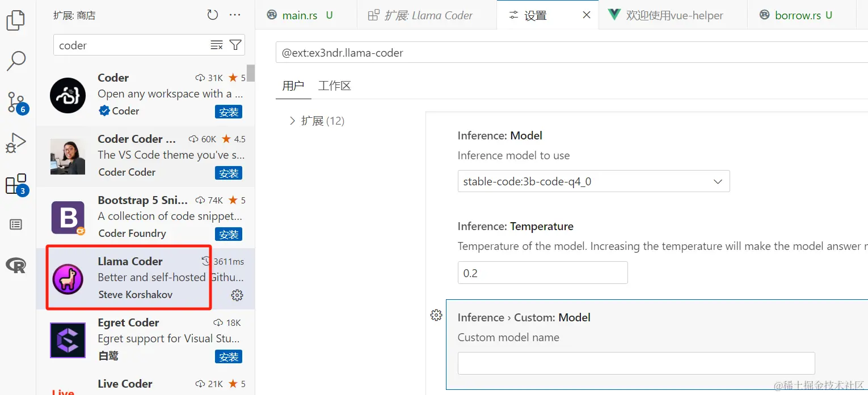The height and width of the screenshot is (395, 868).
Task: Click the extensions list scrollbar thumb
Action: 250,73
